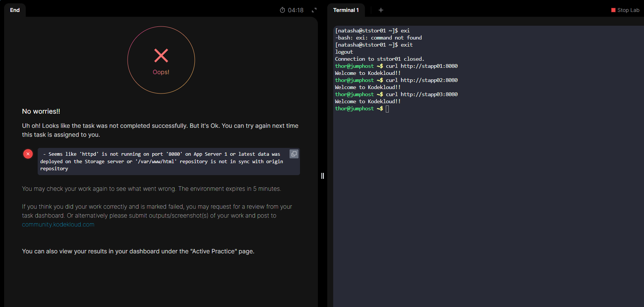Screen dimensions: 644x307
Task: Copy the httpd error message text
Action: [294, 154]
